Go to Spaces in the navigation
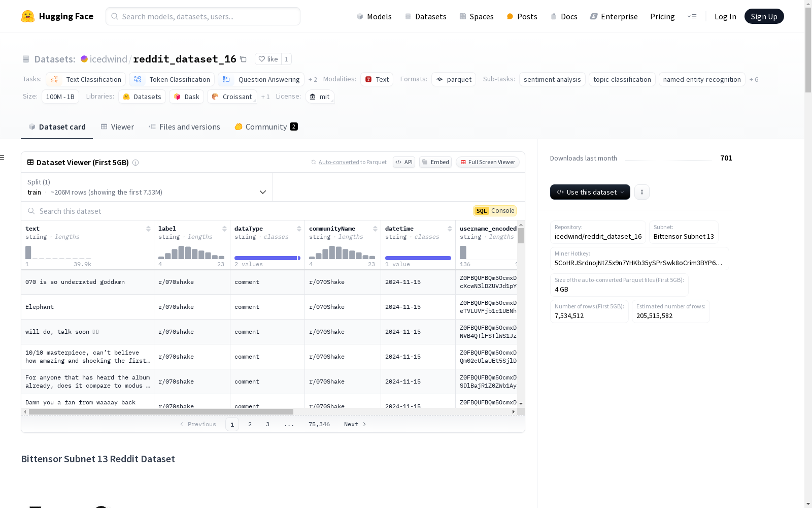 pyautogui.click(x=477, y=16)
